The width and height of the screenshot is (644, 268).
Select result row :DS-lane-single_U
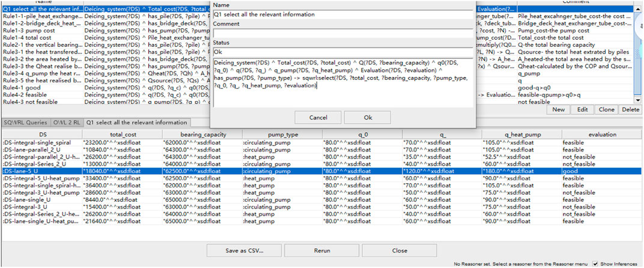[321, 199]
